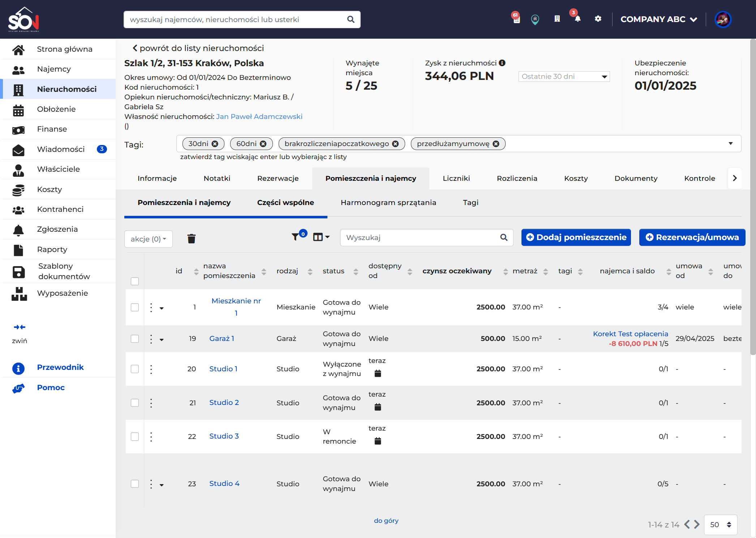The width and height of the screenshot is (756, 538).
Task: Select the Studio 4 row checkbox
Action: (x=135, y=484)
